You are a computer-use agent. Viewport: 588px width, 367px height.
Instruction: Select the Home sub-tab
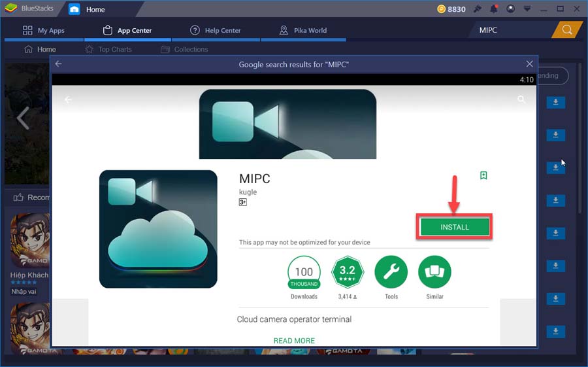40,49
